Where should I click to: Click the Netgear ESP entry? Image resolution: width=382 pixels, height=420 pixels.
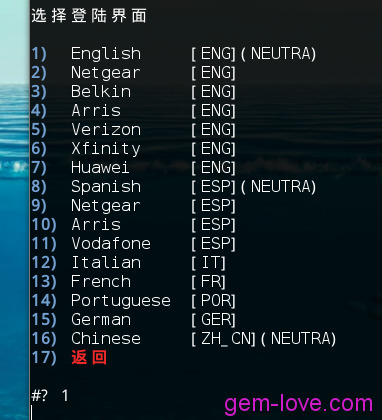(133, 205)
